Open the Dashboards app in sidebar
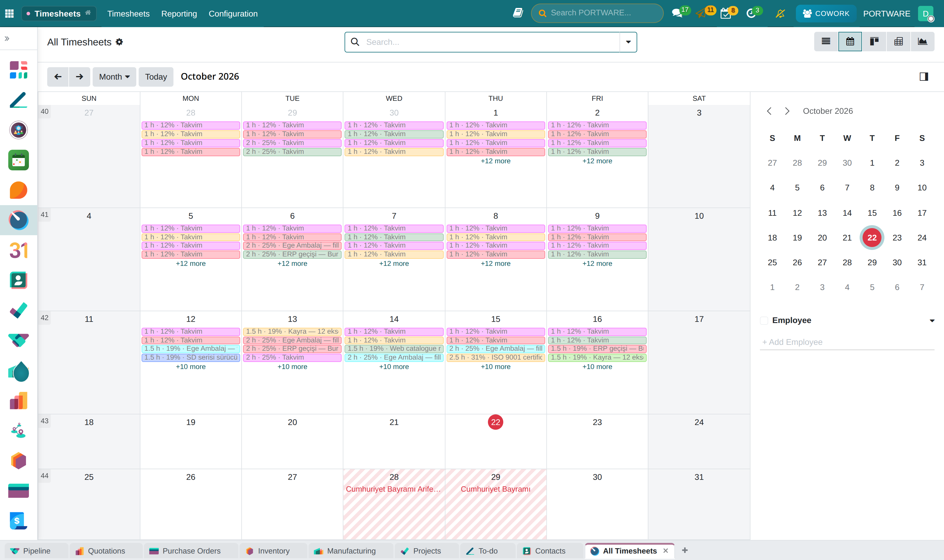944x560 pixels. (x=19, y=70)
